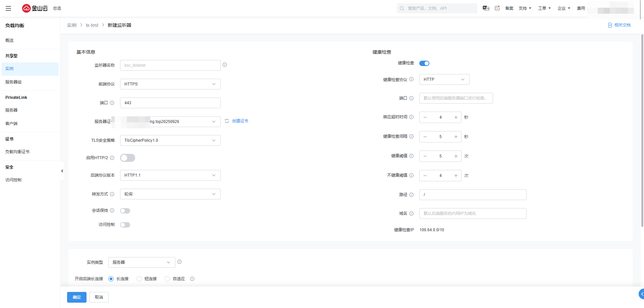644x308 pixels.
Task: Open the TLS security policy dropdown
Action: click(170, 140)
